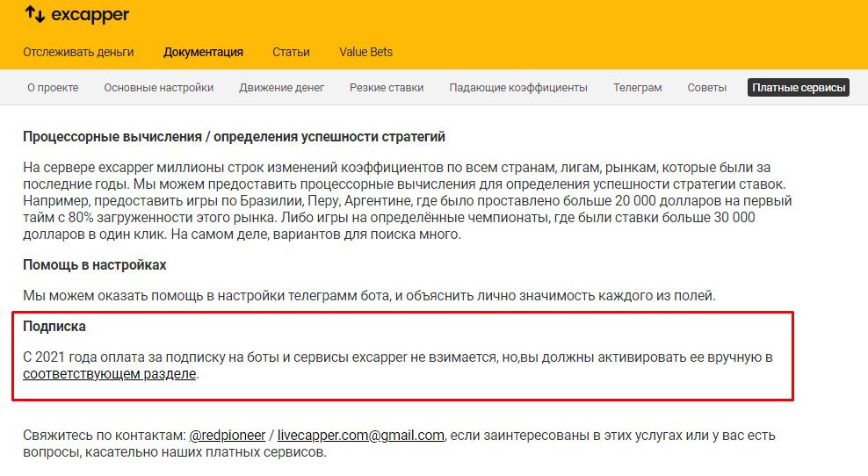Open the Value Bets page

[x=365, y=52]
